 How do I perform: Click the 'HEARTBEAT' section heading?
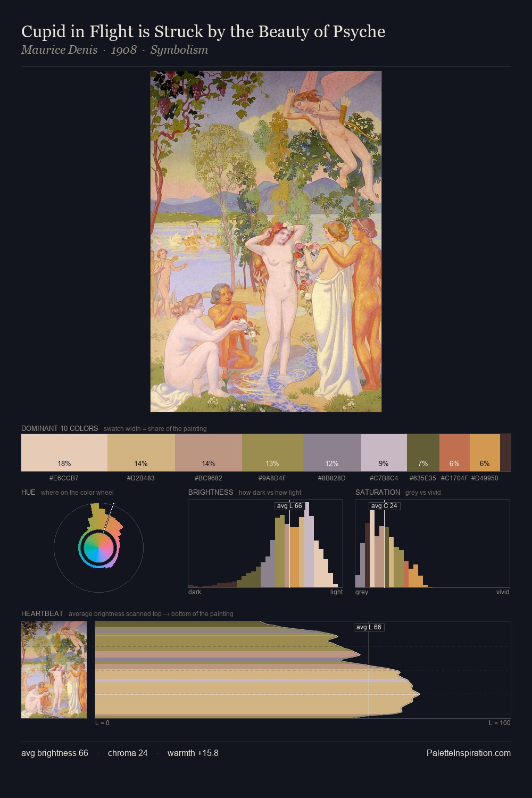pos(42,613)
